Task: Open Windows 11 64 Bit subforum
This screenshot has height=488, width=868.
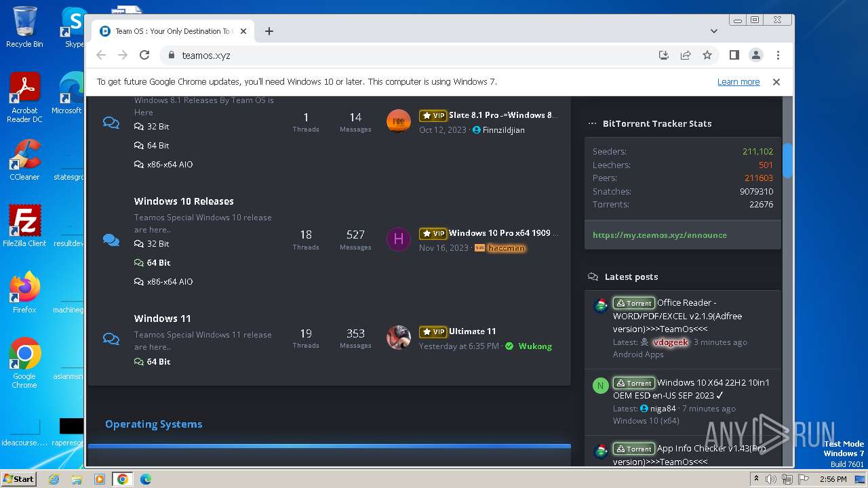Action: pos(153,362)
